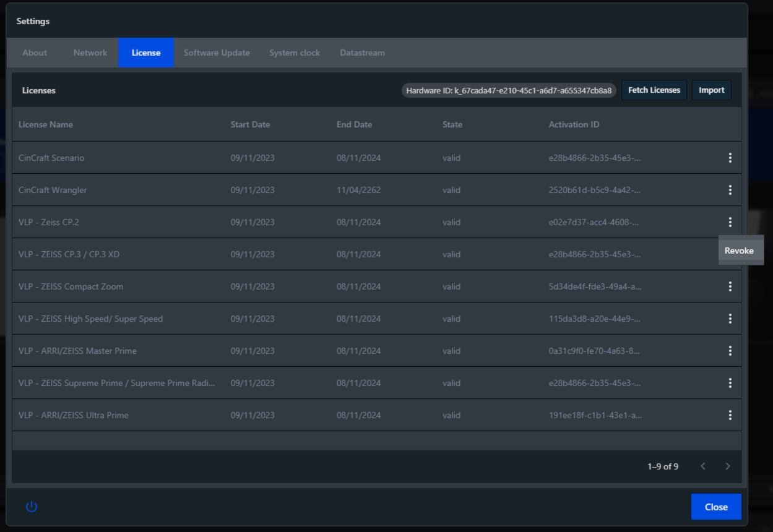This screenshot has width=773, height=532.
Task: Open the CinCraft Wrangler three-dot menu
Action: pos(730,190)
